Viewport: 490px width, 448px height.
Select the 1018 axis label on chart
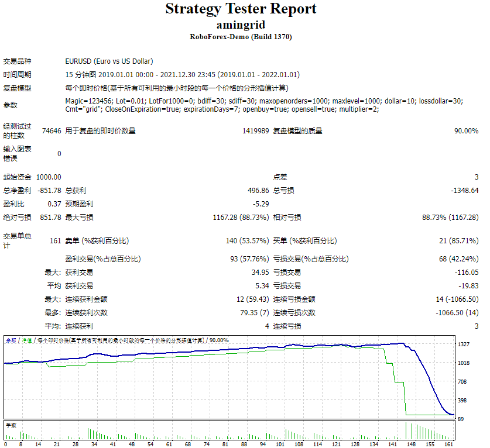(464, 363)
